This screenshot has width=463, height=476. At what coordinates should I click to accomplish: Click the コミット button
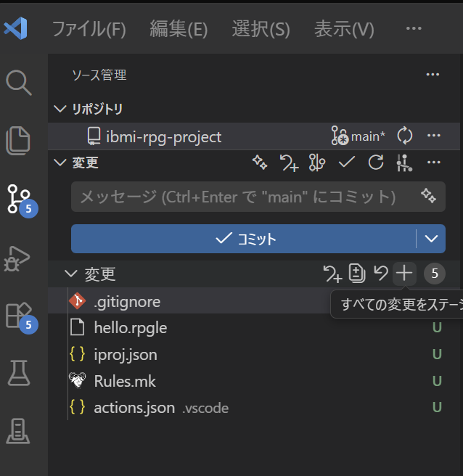tap(243, 239)
